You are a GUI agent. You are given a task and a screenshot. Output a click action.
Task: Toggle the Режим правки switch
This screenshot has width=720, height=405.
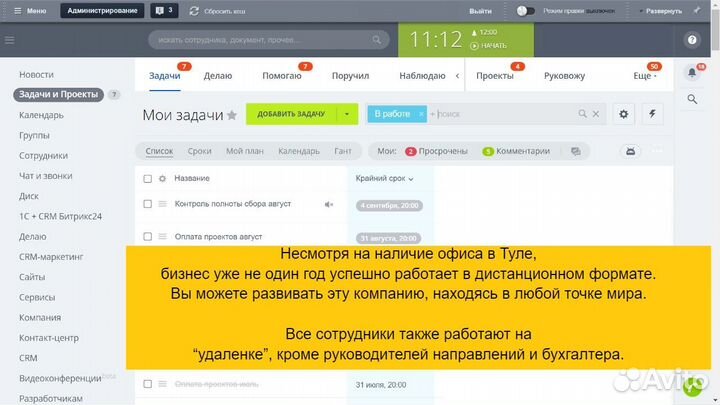tap(525, 11)
